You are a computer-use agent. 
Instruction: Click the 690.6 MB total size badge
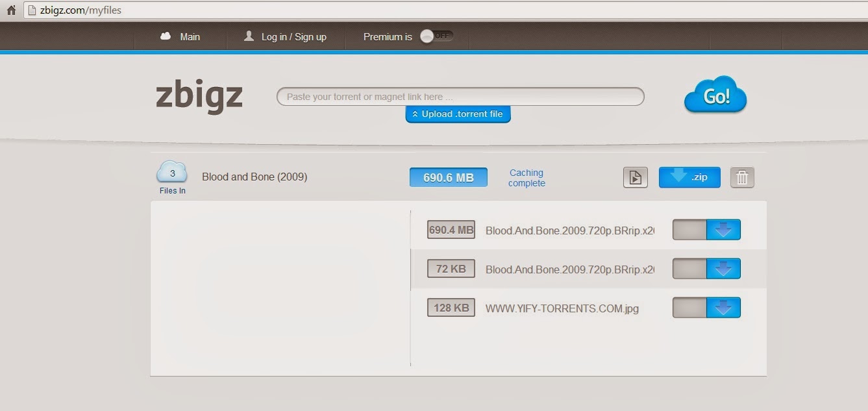click(448, 177)
